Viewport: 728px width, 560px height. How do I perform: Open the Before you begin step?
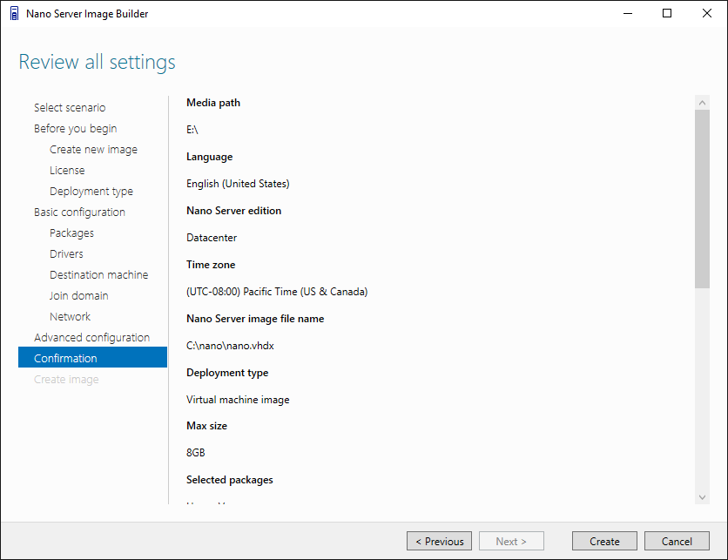(75, 129)
